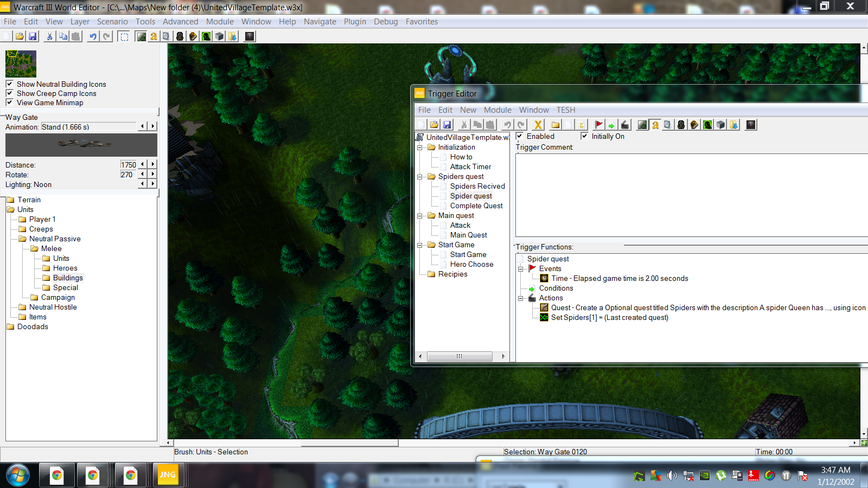Viewport: 868px width, 488px height.
Task: Select the Spiders Recived trigger
Action: coord(477,186)
